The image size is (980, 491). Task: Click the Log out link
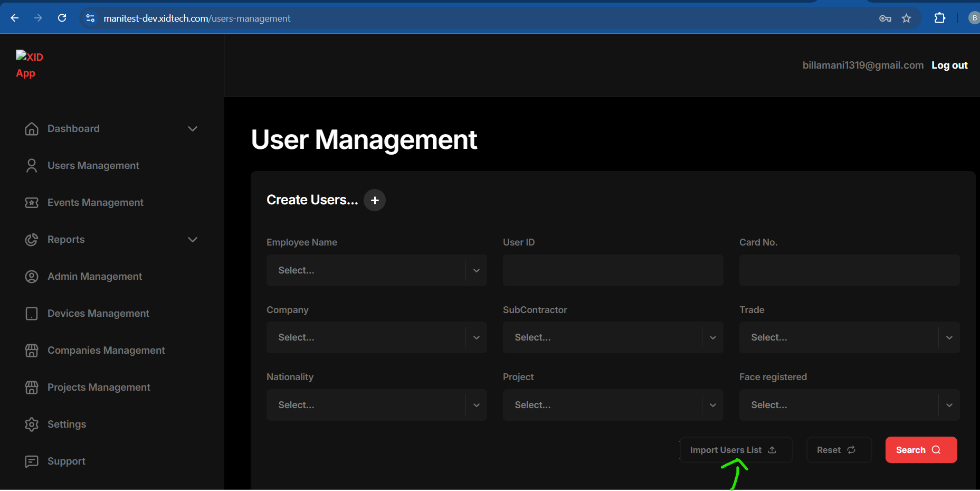point(949,65)
